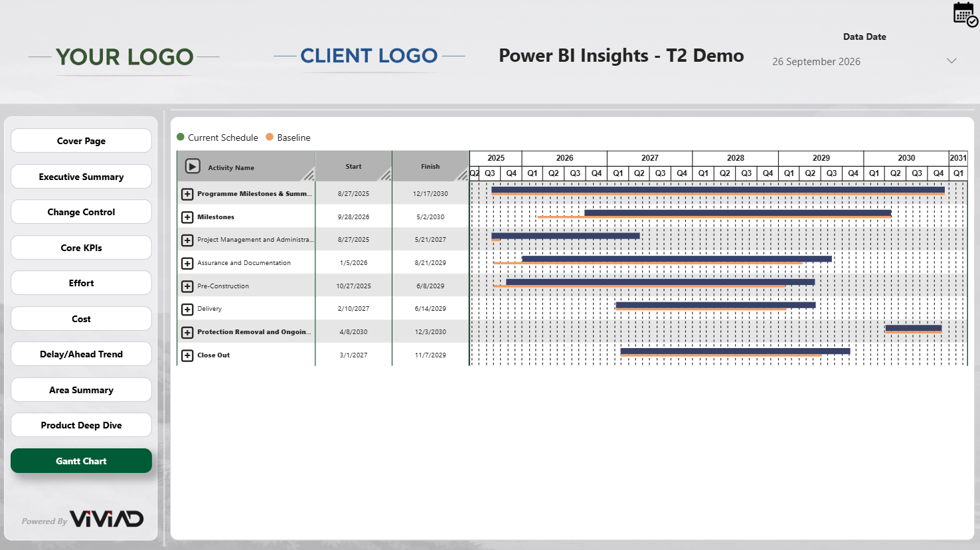
Task: Click the Protection Removal Gantt bar
Action: coord(913,328)
